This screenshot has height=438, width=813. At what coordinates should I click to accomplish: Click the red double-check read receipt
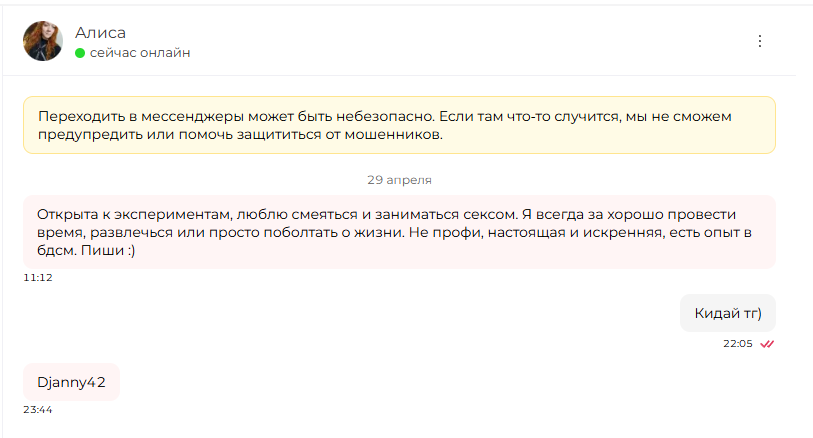point(767,344)
